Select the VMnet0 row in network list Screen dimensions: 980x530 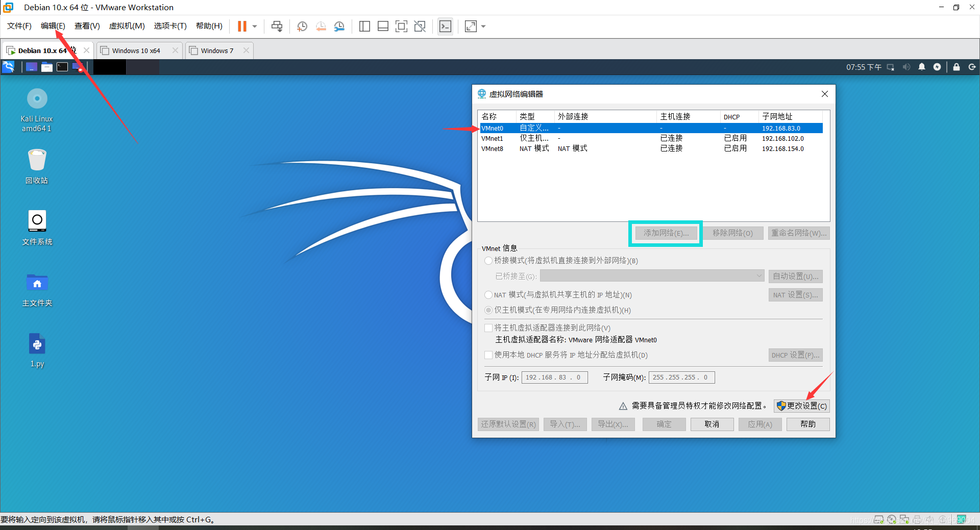[x=651, y=129]
